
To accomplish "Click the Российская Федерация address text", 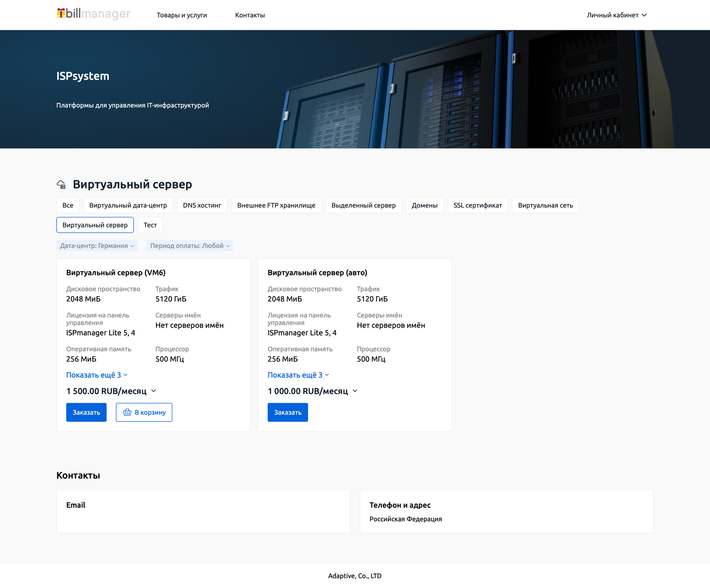I will coord(406,519).
